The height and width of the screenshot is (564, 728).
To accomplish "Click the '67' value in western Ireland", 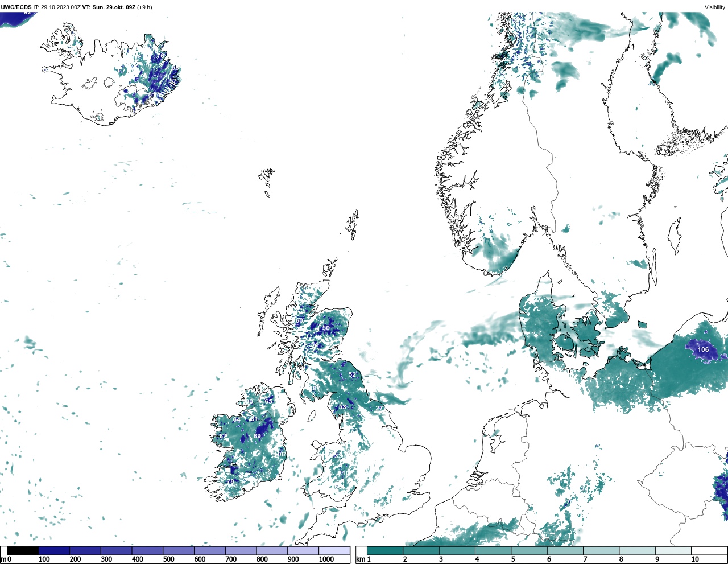I will 223,437.
